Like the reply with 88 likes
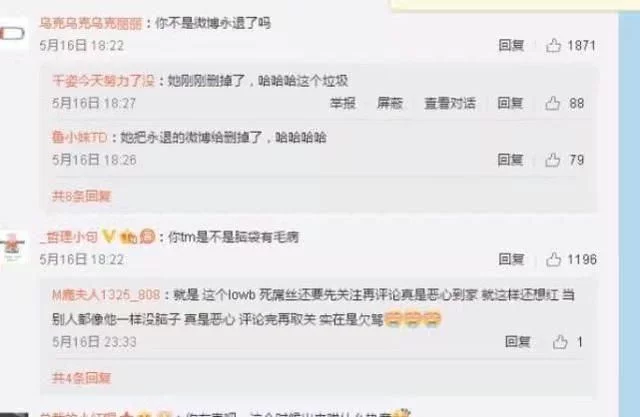Image resolution: width=640 pixels, height=417 pixels. click(552, 103)
